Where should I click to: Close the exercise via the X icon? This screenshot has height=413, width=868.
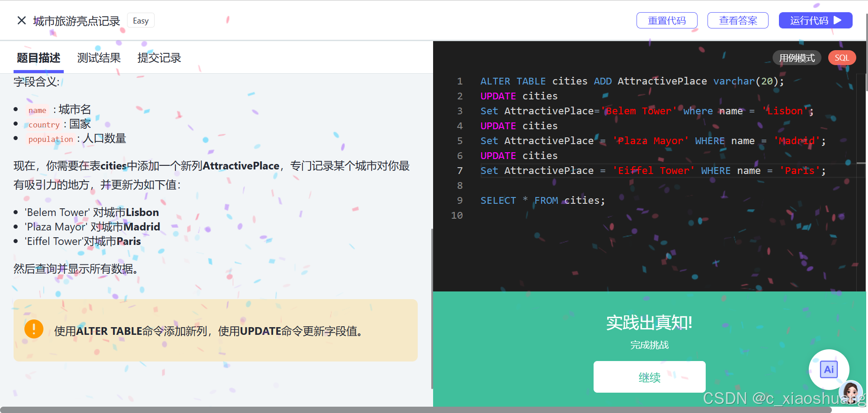click(21, 20)
